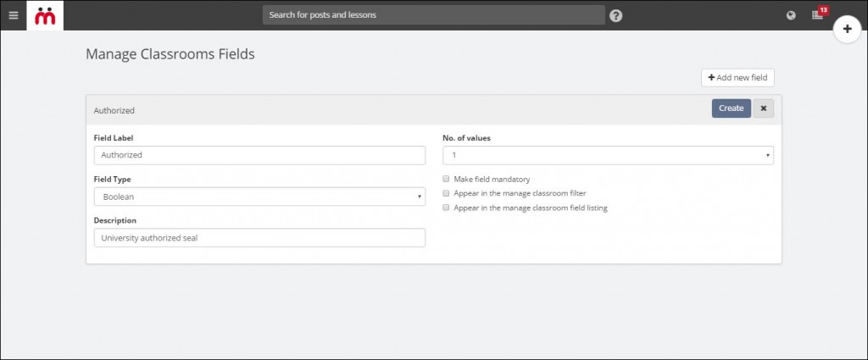This screenshot has height=360, width=868.
Task: Click the red mangoapps logo
Action: coord(45,15)
